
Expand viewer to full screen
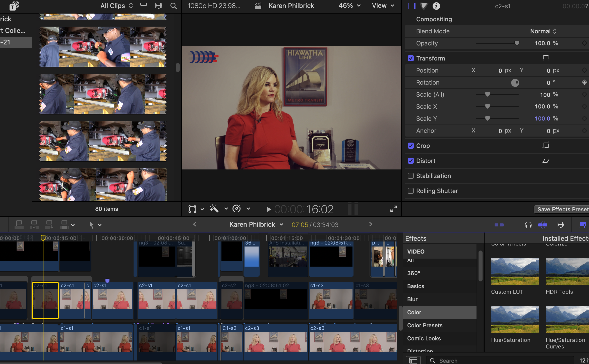pos(393,209)
